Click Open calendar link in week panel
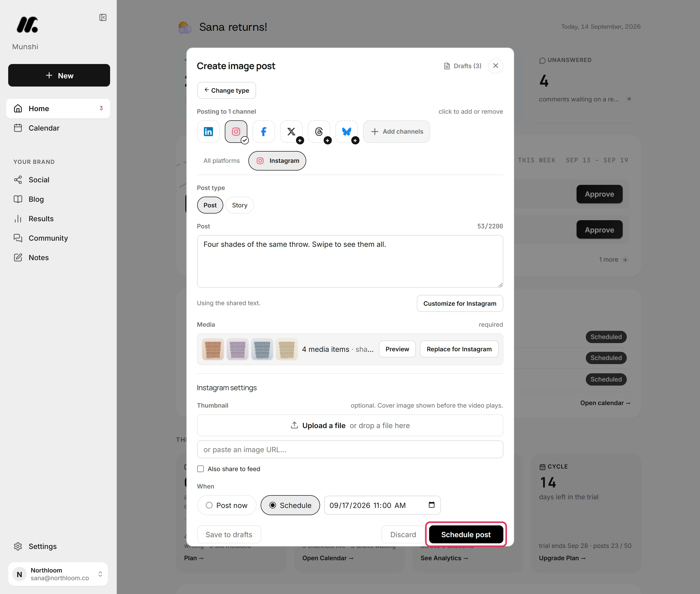 (605, 403)
